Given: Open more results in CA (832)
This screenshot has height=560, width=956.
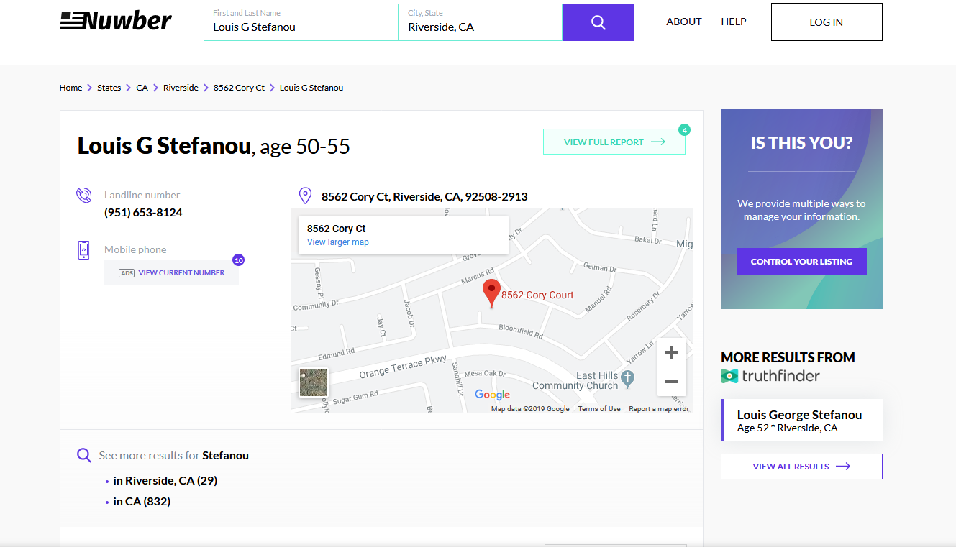Looking at the screenshot, I should click(142, 501).
